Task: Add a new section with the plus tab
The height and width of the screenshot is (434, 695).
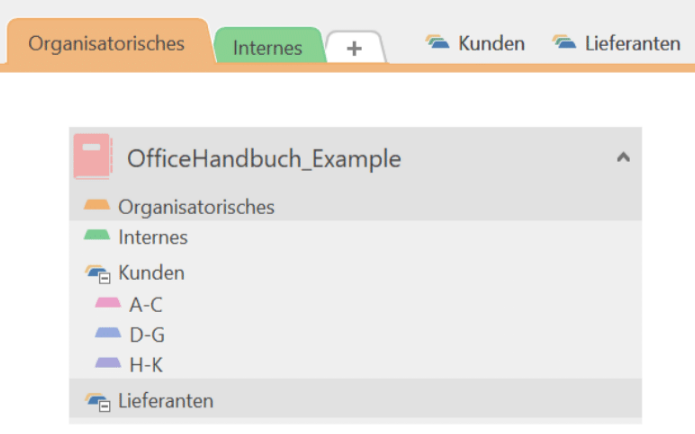Action: tap(354, 48)
